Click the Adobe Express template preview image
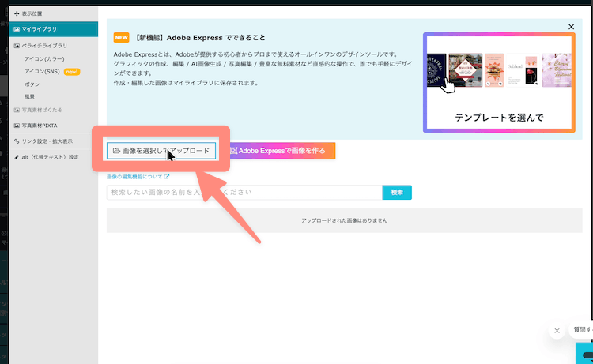Viewport: 593px width, 364px height. pos(499,82)
